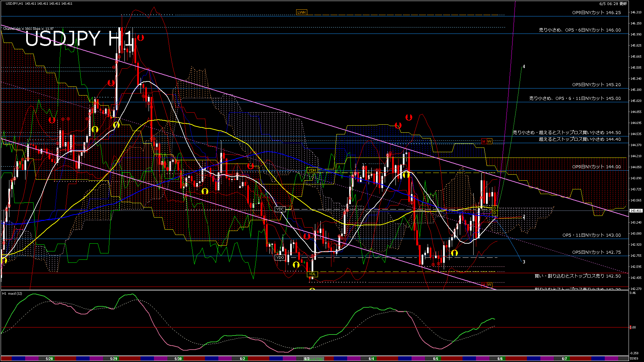Screen dimensions: 644x362
Task: Click the 6/7 date on time axis
Action: (x=565, y=359)
